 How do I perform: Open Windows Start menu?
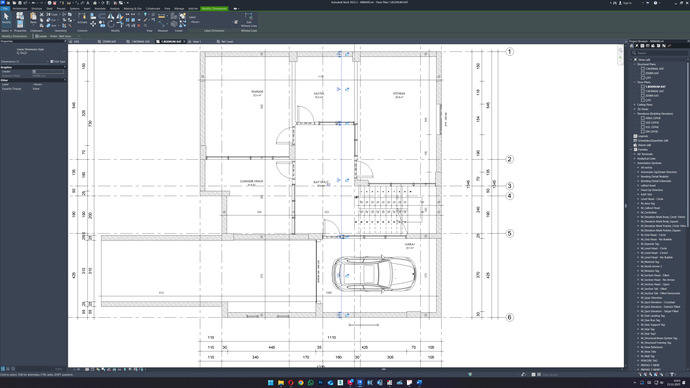click(271, 383)
